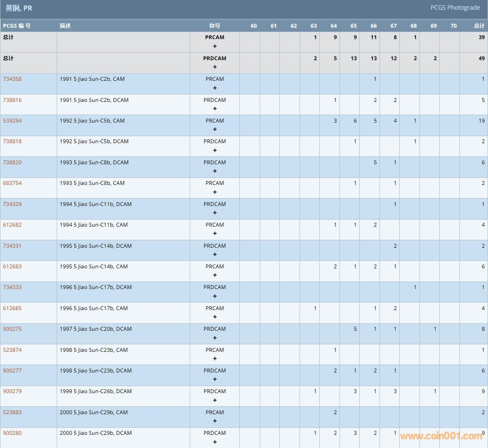Click the 612682 coin number
Screen dimensions: 488x448
pos(12,225)
